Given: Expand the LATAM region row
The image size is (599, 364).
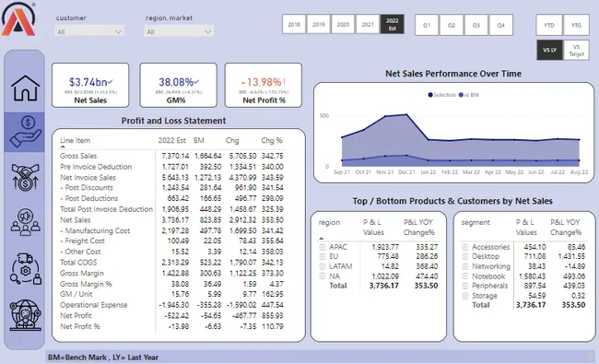Looking at the screenshot, I should (x=322, y=266).
